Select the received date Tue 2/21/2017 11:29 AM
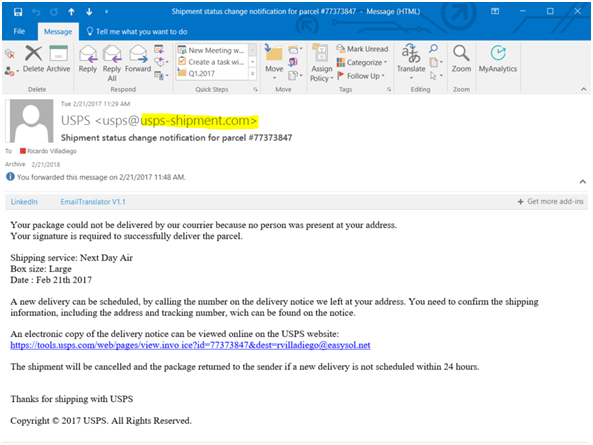Screen dimensions: 593x445 (96, 104)
